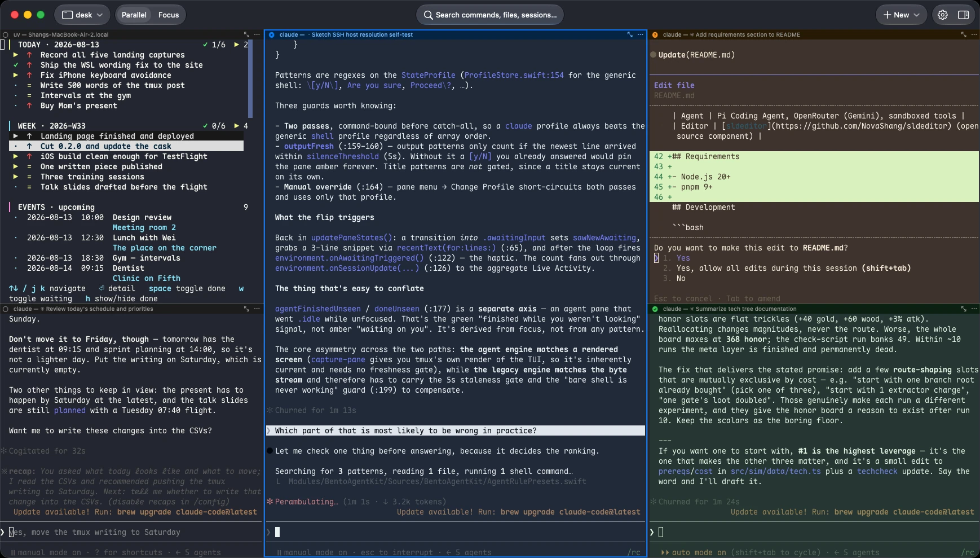Open the src/sim/data/tech.ts file link
This screenshot has width=980, height=558.
coord(776,471)
